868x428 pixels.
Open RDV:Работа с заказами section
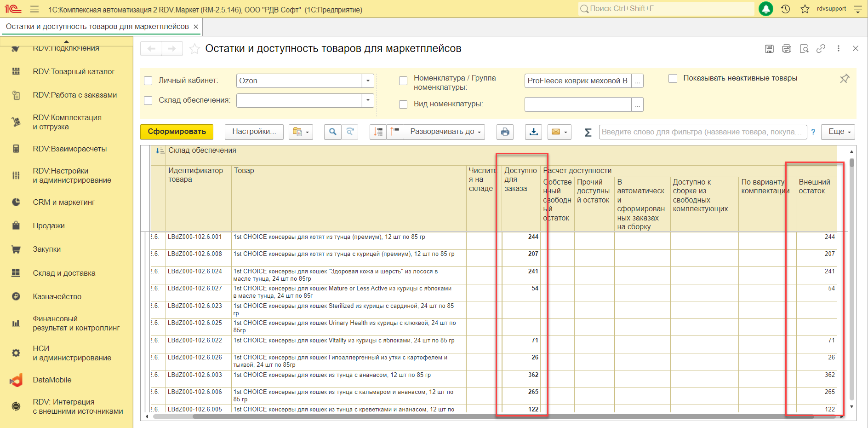click(x=74, y=95)
